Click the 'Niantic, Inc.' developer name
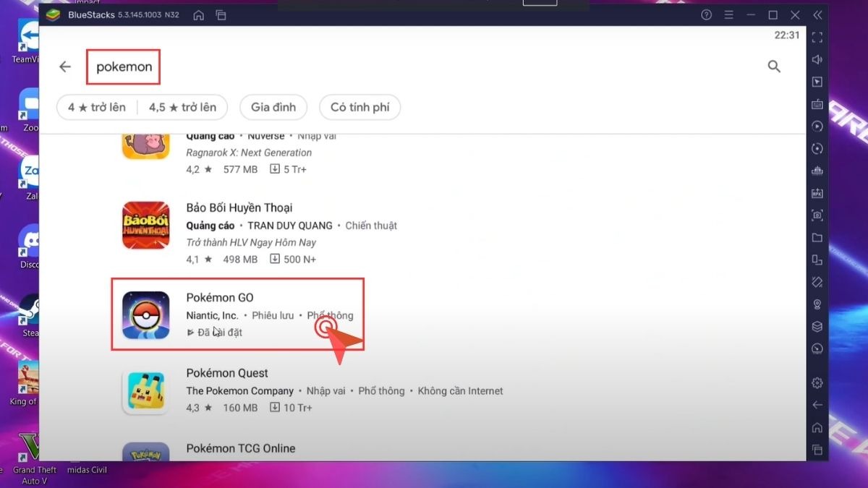The image size is (868, 488). point(212,315)
